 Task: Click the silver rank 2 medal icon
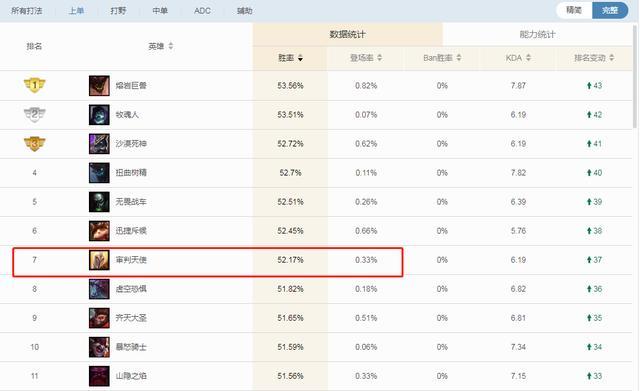[x=35, y=114]
